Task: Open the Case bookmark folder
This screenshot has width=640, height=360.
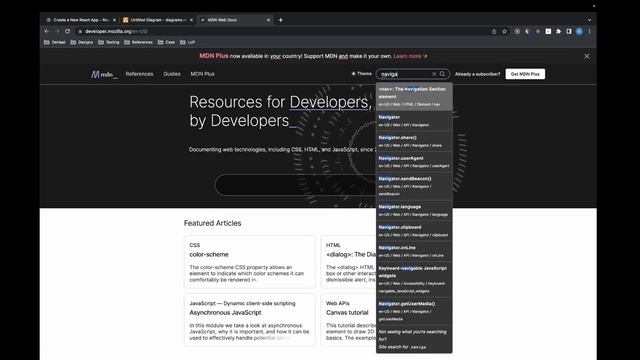Action: (167, 42)
